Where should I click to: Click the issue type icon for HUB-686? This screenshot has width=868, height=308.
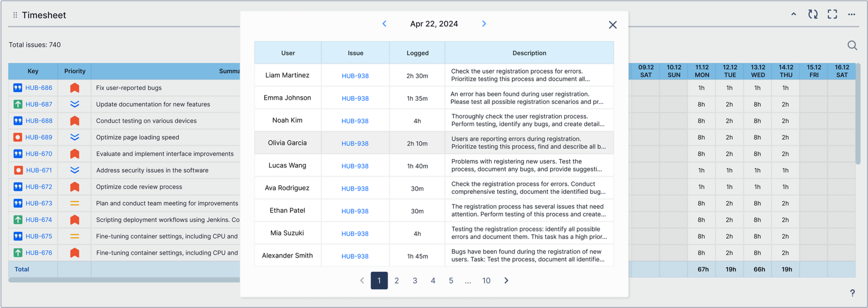pos(18,88)
